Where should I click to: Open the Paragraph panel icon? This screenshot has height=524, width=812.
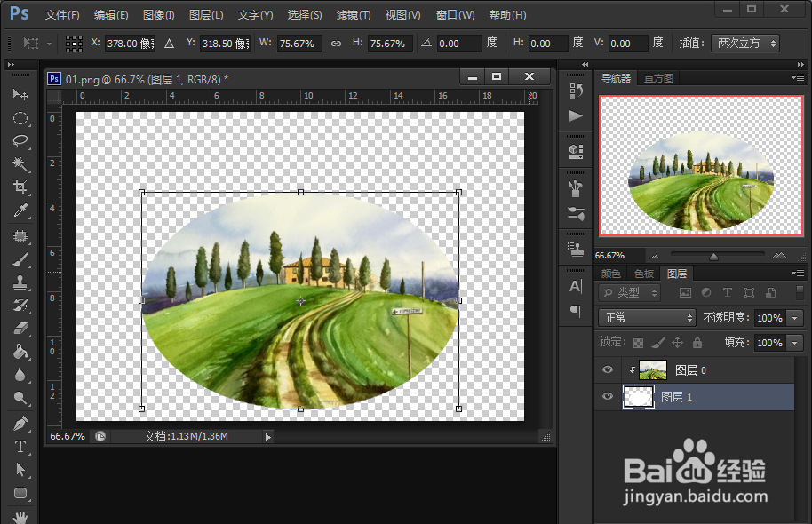click(x=576, y=311)
